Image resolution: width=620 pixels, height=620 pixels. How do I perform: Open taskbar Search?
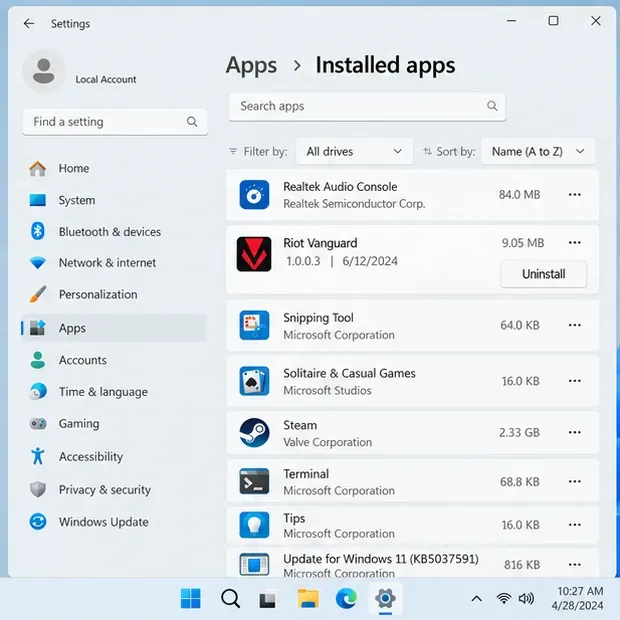click(x=230, y=599)
